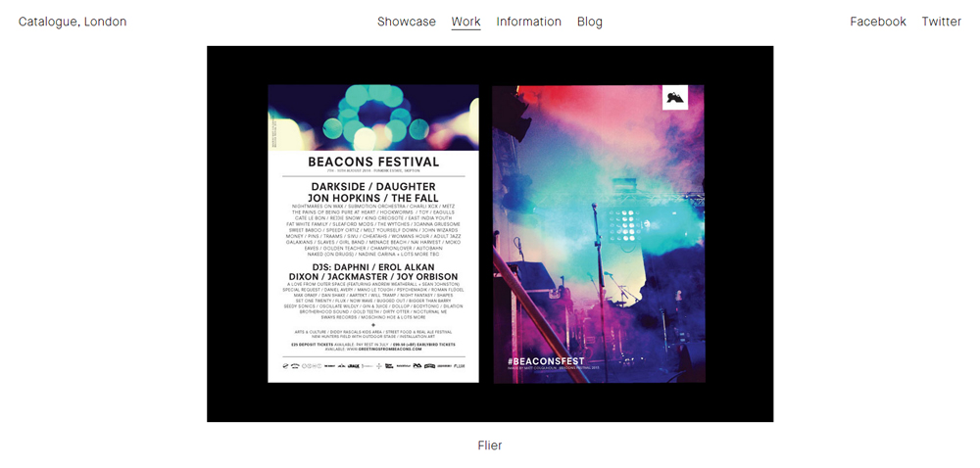Viewport: 980px width, 468px height.
Task: Click the DJS: DAPHNI / EROL ALKAN line
Action: [x=373, y=267]
